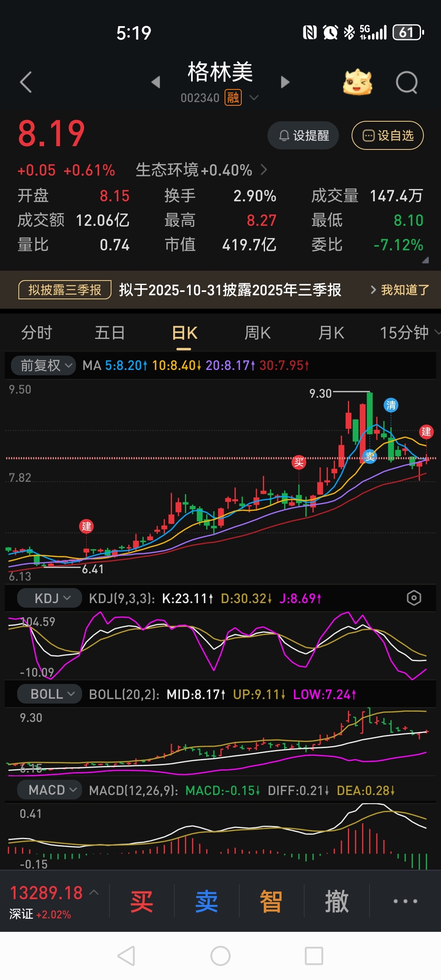The image size is (441, 980).
Task: Go to next stock with right triangle
Action: pos(285,82)
